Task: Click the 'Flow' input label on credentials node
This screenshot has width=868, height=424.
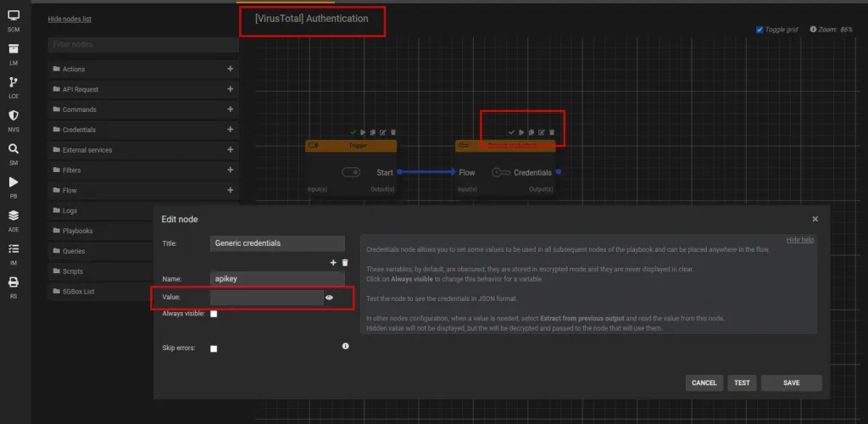Action: (x=467, y=173)
